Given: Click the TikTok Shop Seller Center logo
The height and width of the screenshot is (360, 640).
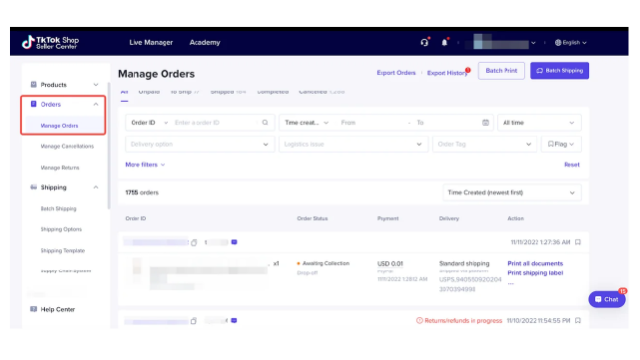Looking at the screenshot, I should pyautogui.click(x=50, y=42).
